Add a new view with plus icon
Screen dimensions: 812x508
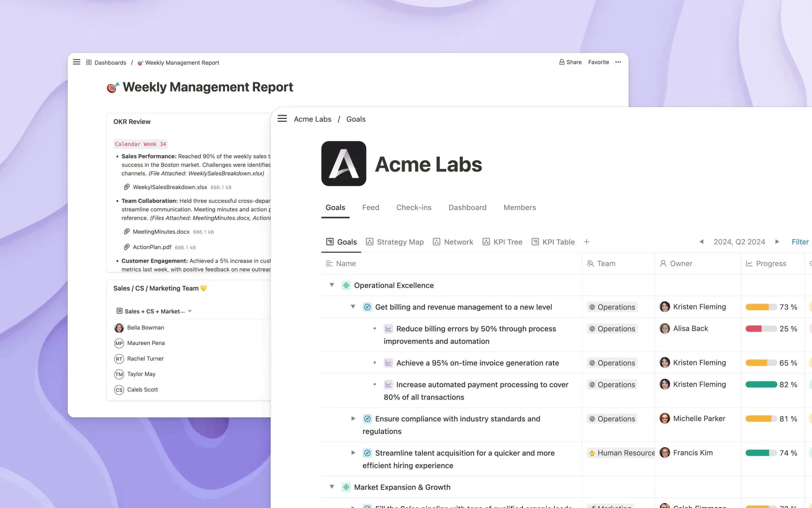coord(586,242)
